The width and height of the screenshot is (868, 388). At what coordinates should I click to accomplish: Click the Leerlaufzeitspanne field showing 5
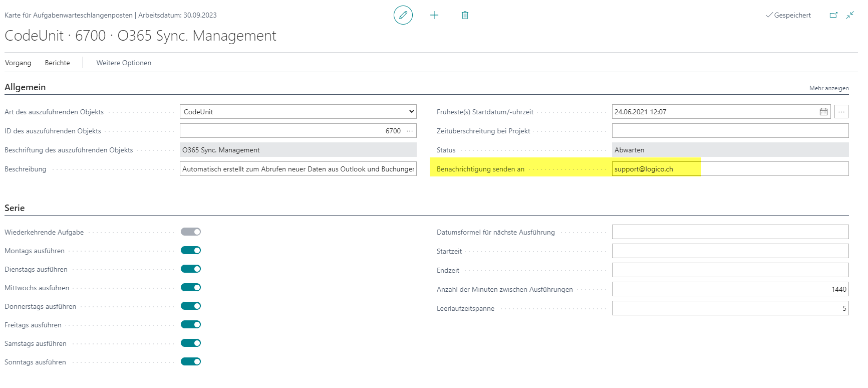pos(730,308)
